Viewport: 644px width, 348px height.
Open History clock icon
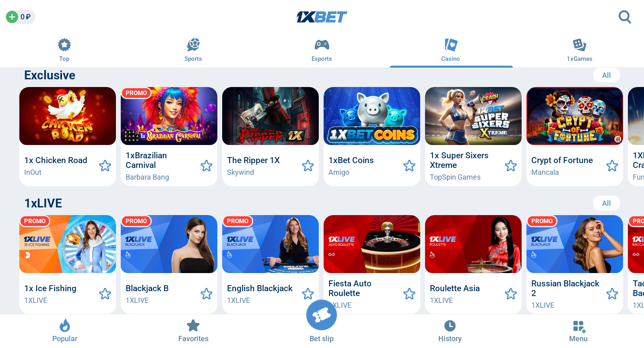click(x=450, y=325)
